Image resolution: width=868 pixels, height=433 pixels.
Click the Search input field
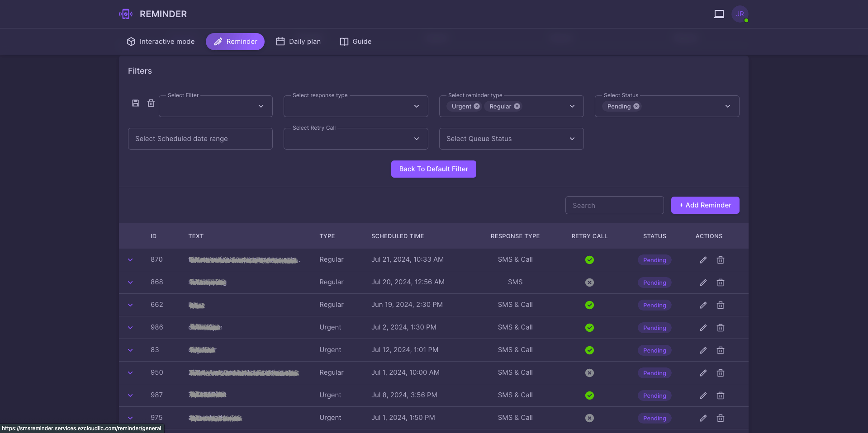615,205
